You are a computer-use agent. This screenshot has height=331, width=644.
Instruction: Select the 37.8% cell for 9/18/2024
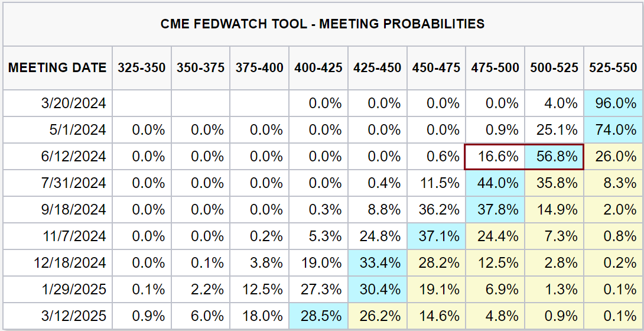point(495,210)
